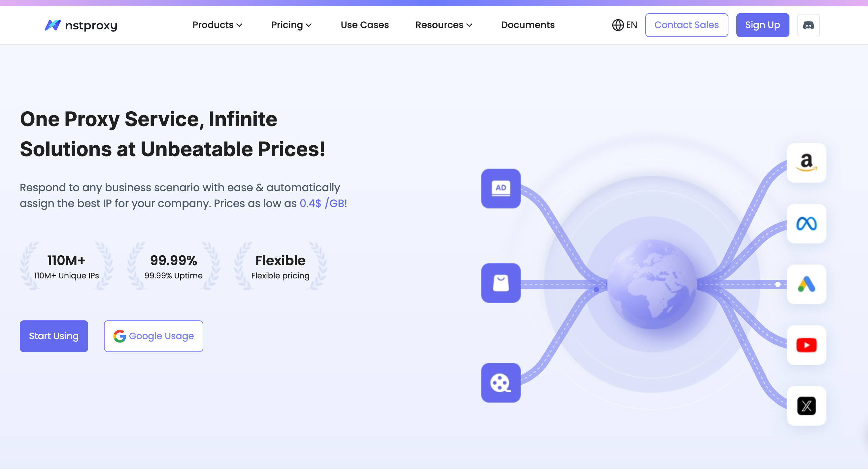868x469 pixels.
Task: Click the film reel icon tile
Action: pyautogui.click(x=501, y=383)
